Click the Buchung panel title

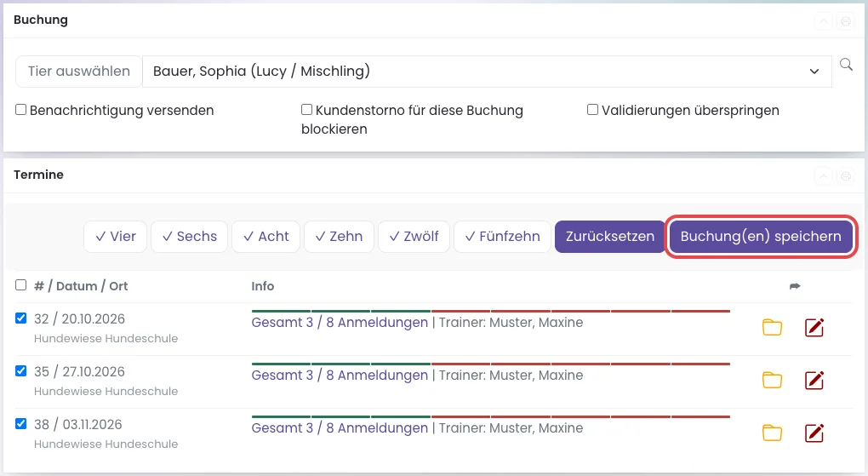(x=41, y=20)
